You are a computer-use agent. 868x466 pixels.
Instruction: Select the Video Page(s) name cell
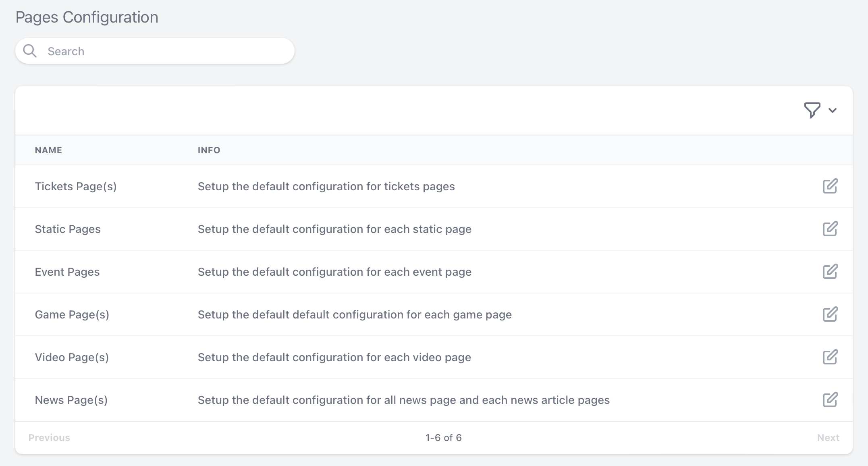click(x=72, y=357)
